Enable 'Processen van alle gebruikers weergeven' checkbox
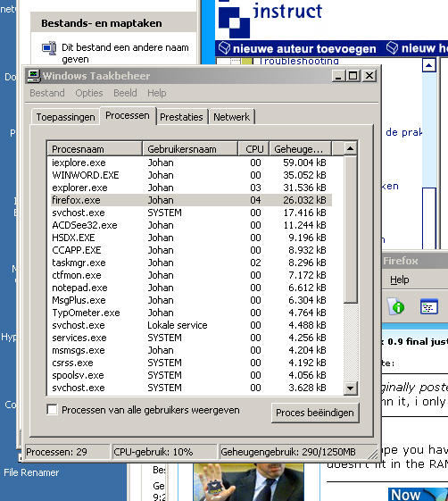 pyautogui.click(x=52, y=410)
